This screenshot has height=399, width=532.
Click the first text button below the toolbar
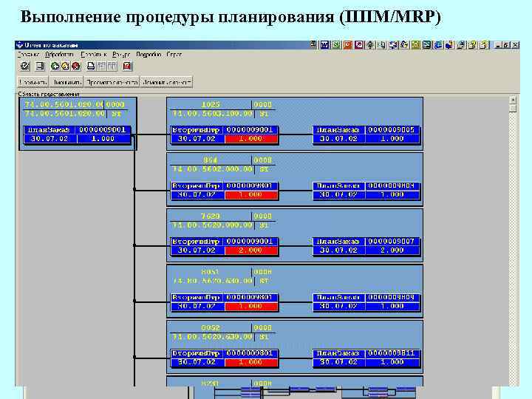pyautogui.click(x=33, y=82)
